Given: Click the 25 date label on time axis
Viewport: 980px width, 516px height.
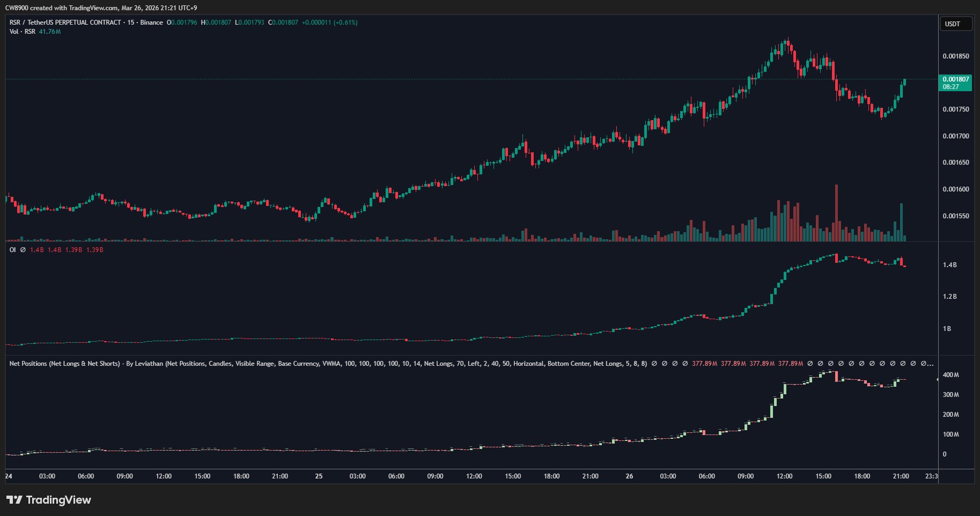Looking at the screenshot, I should pyautogui.click(x=319, y=476).
